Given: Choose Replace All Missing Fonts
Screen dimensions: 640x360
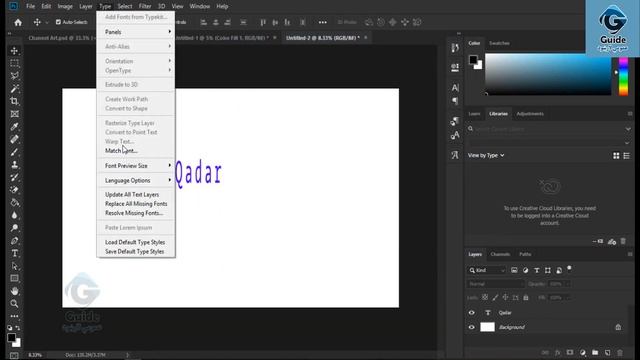Looking at the screenshot, I should (136, 204).
